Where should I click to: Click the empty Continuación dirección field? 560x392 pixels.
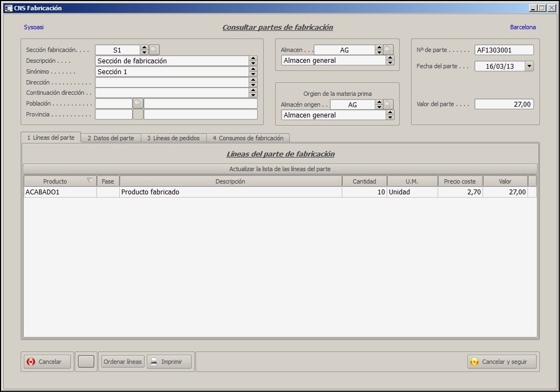coord(172,93)
